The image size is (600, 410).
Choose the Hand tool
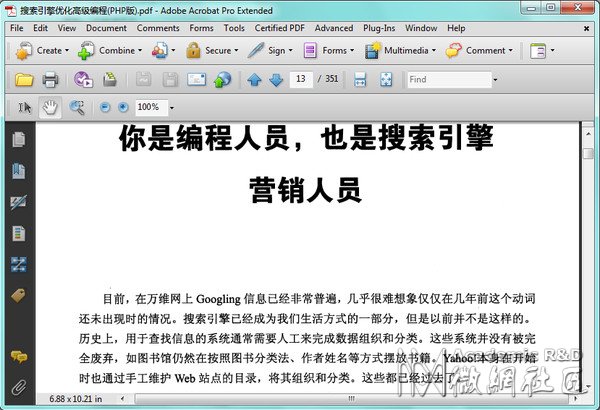click(x=50, y=108)
